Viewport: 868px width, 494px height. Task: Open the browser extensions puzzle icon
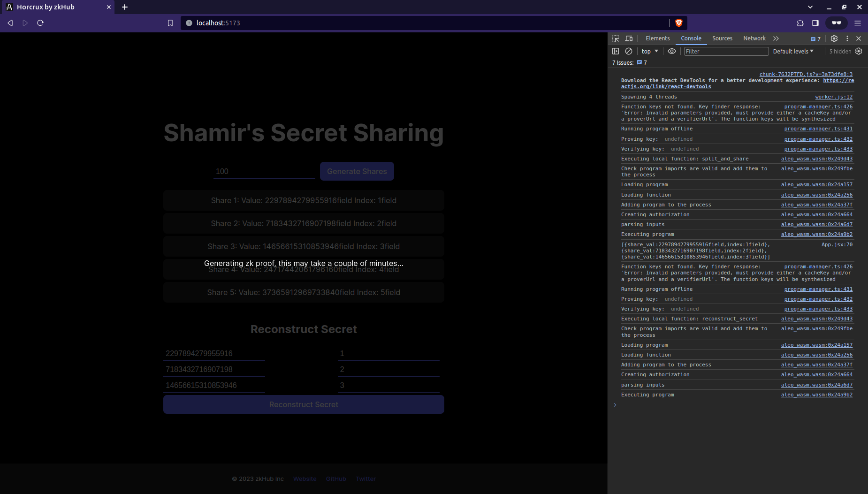(x=800, y=23)
